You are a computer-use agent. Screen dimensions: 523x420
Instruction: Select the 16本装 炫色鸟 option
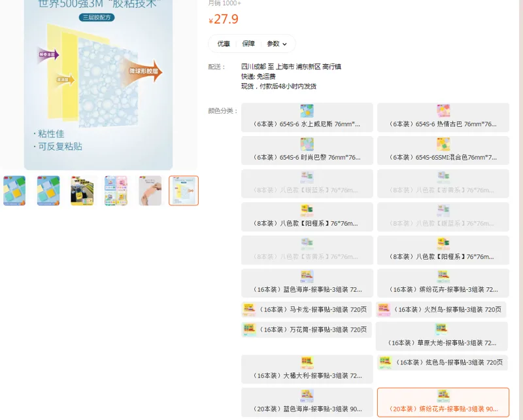click(x=443, y=362)
